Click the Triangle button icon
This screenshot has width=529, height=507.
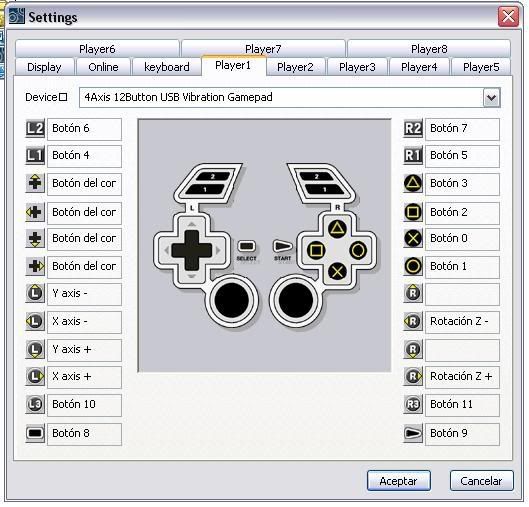(x=413, y=183)
